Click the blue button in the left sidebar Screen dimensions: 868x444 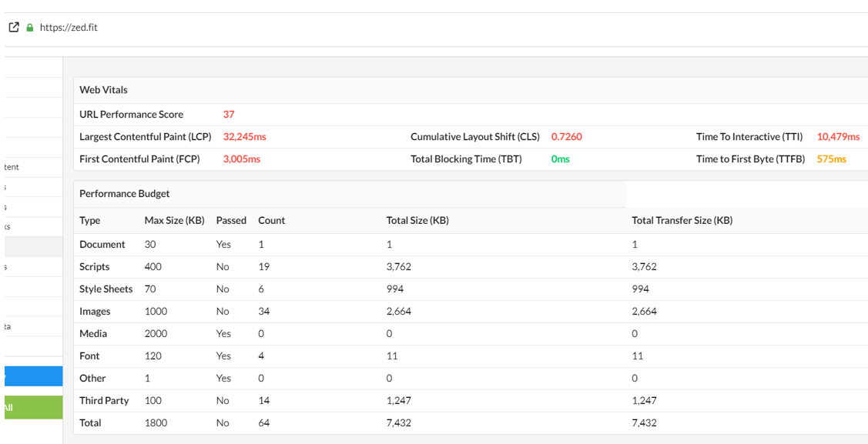pyautogui.click(x=32, y=376)
